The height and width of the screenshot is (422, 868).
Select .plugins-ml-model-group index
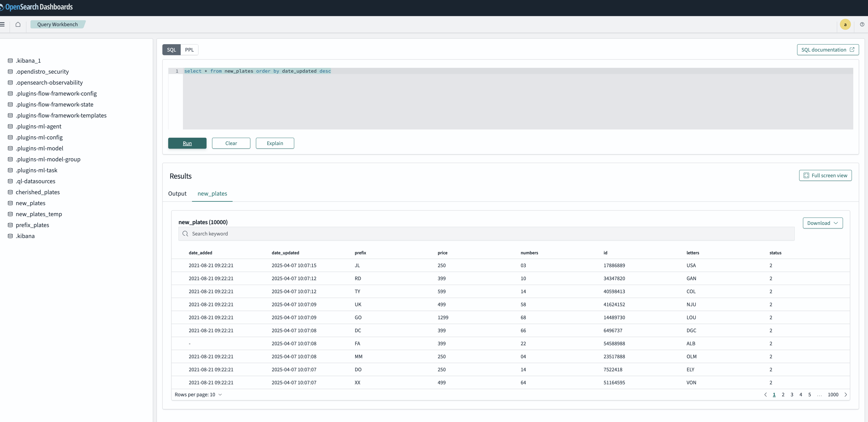(48, 159)
